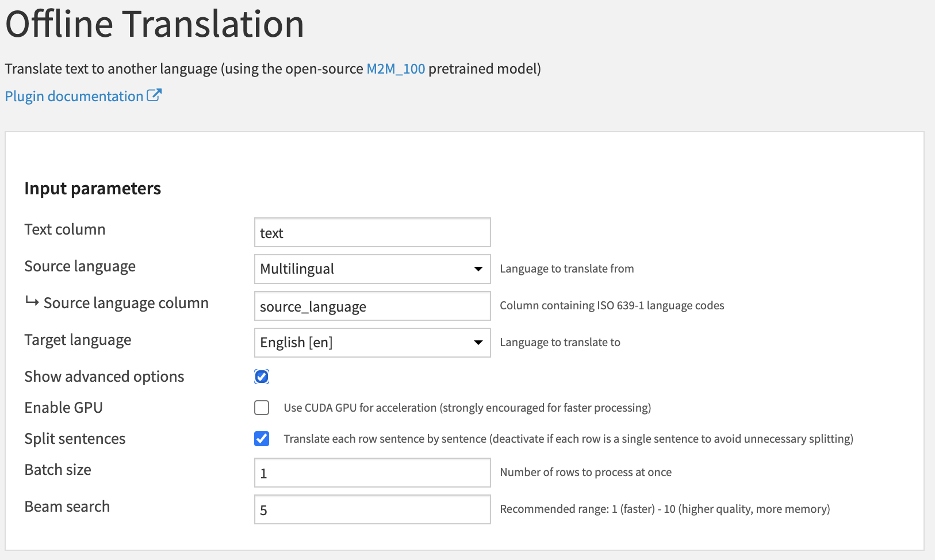Click the Source language dropdown arrow
The height and width of the screenshot is (560, 935).
coord(478,269)
